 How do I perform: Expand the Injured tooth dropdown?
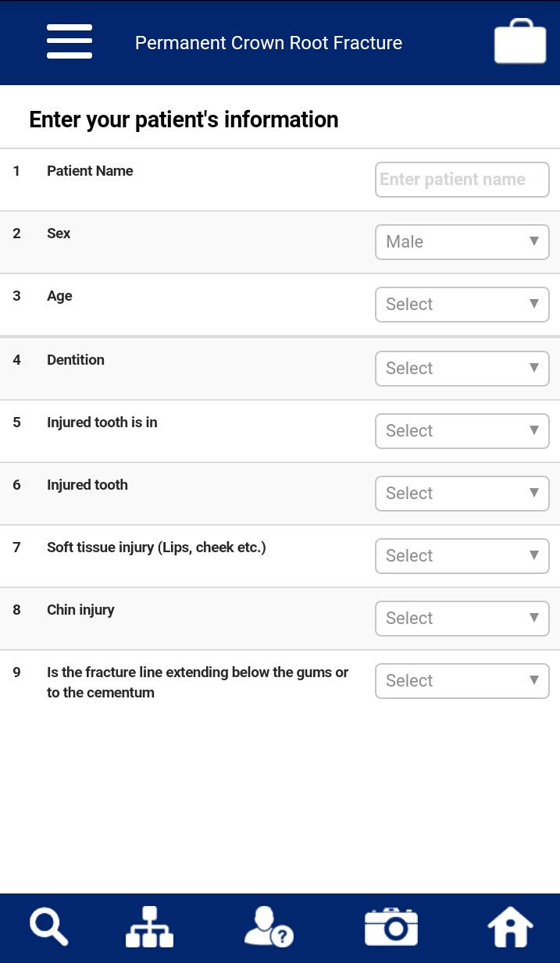(x=462, y=494)
